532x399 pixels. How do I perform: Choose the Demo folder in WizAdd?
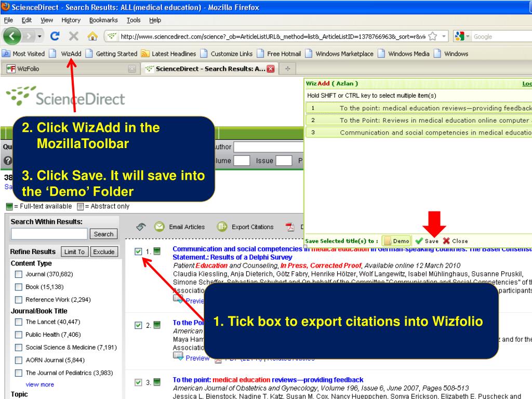396,241
